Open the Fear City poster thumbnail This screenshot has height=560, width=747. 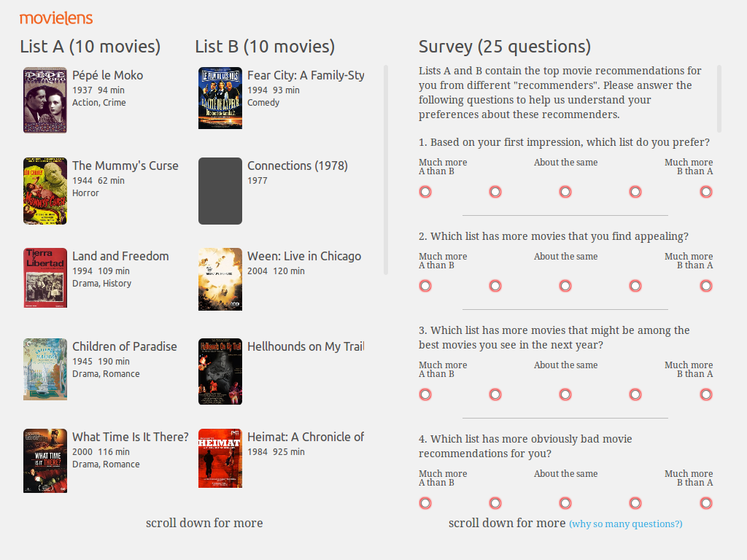click(x=220, y=98)
